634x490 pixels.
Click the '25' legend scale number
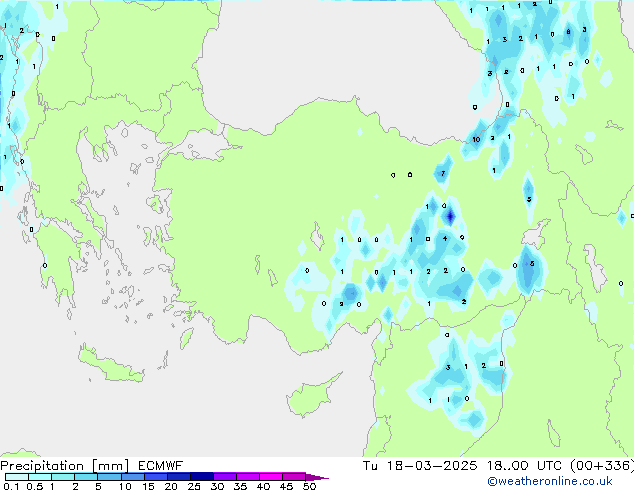click(x=194, y=486)
